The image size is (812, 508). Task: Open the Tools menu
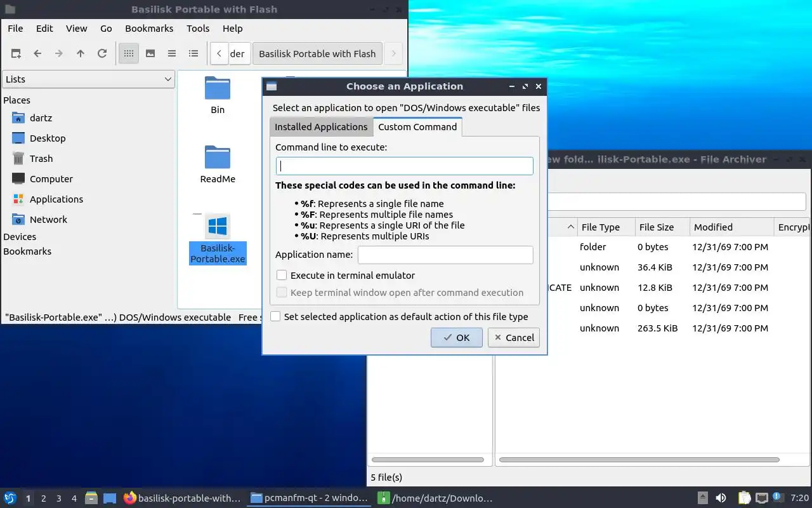pos(198,29)
